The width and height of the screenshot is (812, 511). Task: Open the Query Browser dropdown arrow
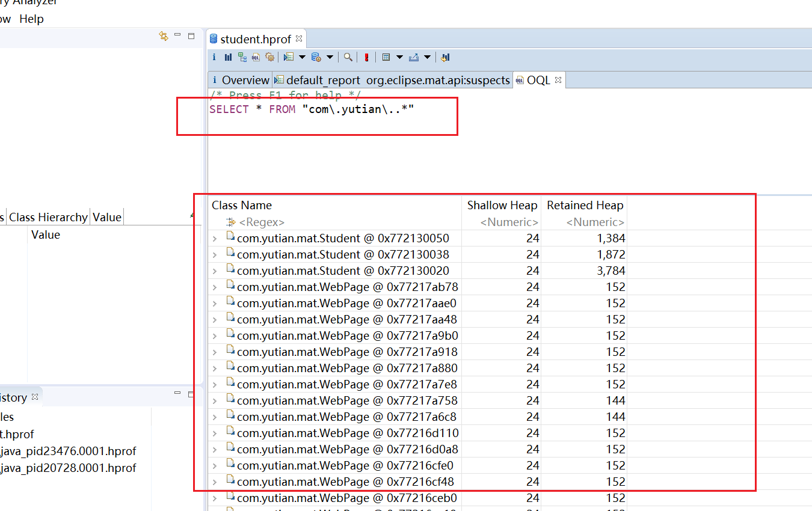point(330,57)
